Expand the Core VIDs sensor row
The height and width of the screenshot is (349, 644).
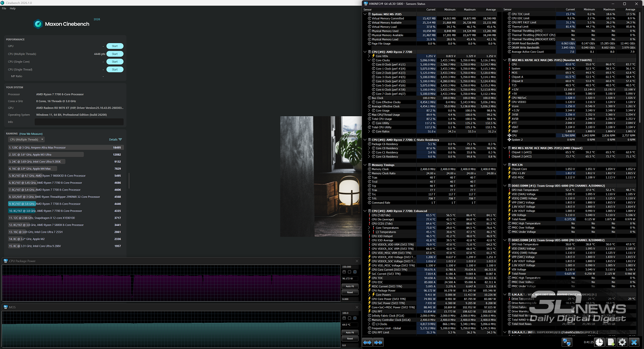(x=369, y=56)
